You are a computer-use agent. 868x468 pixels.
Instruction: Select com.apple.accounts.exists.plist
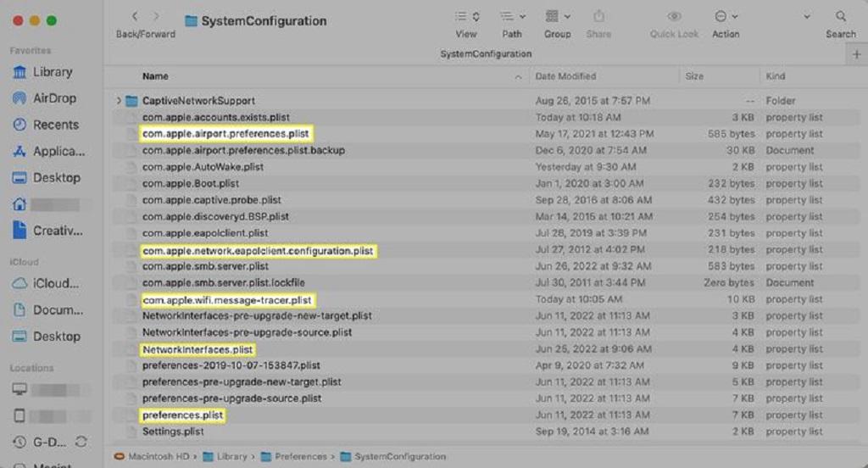(x=216, y=117)
